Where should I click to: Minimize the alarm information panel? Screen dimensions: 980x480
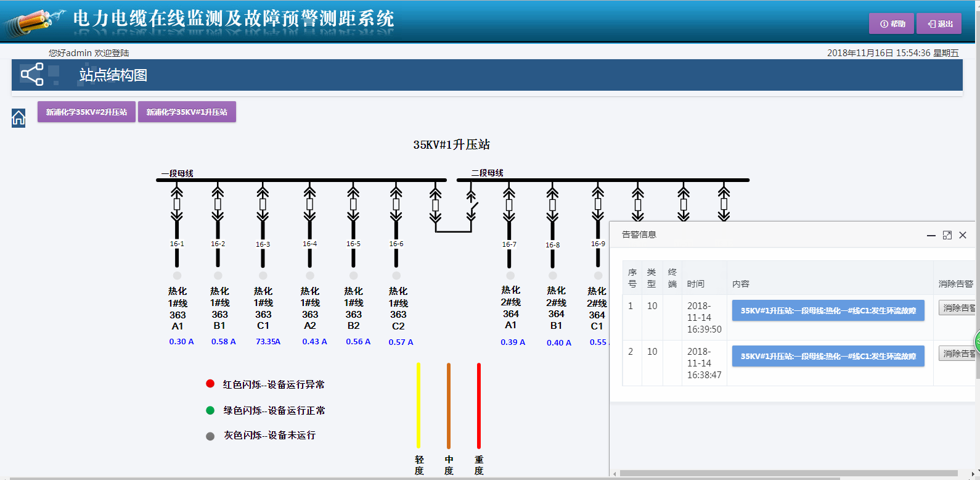(x=931, y=235)
